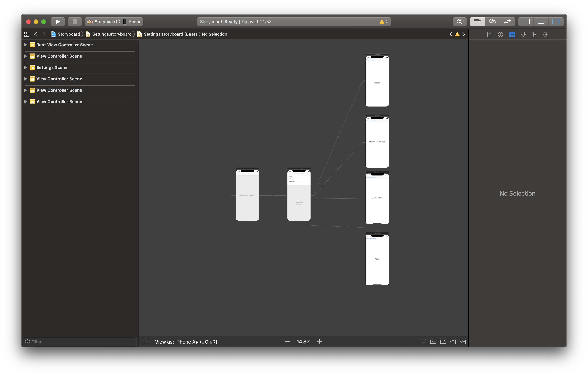Run the project with the Play button
This screenshot has height=375, width=588.
(x=57, y=21)
